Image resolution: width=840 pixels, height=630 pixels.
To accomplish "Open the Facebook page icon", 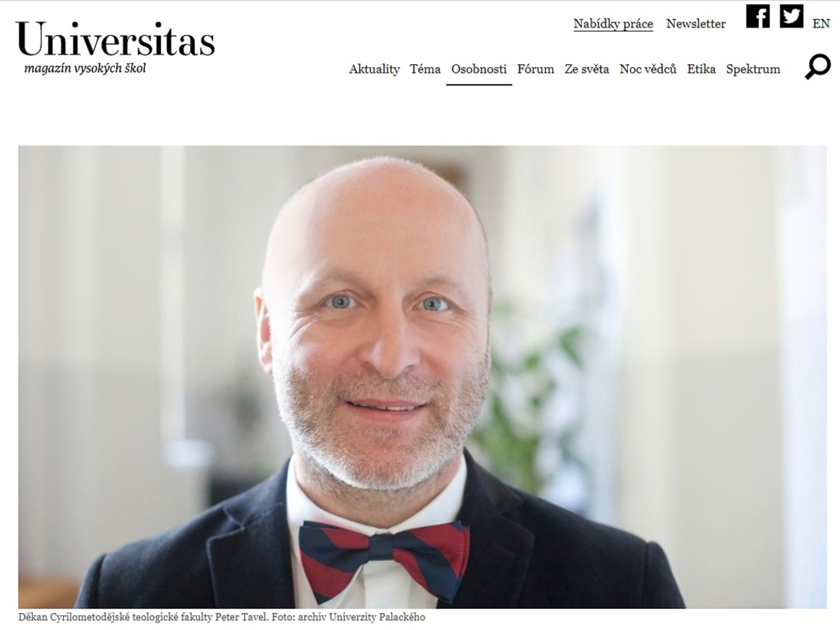I will click(758, 16).
